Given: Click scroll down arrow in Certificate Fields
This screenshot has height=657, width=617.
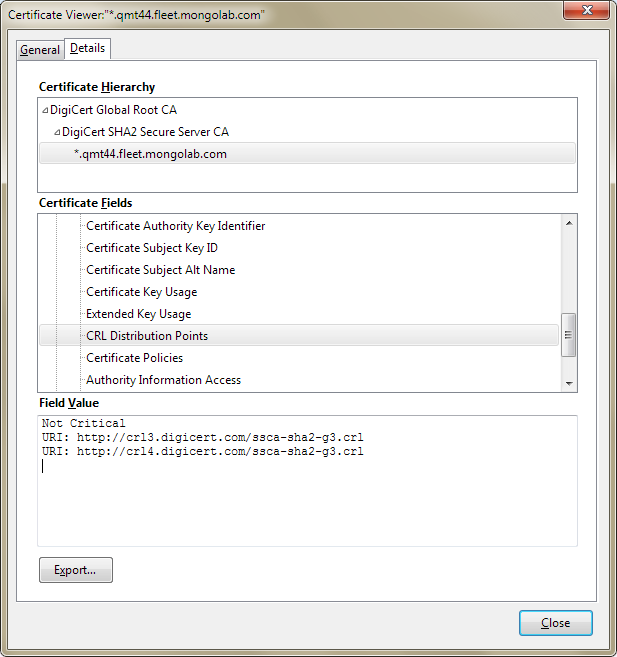Looking at the screenshot, I should [569, 384].
